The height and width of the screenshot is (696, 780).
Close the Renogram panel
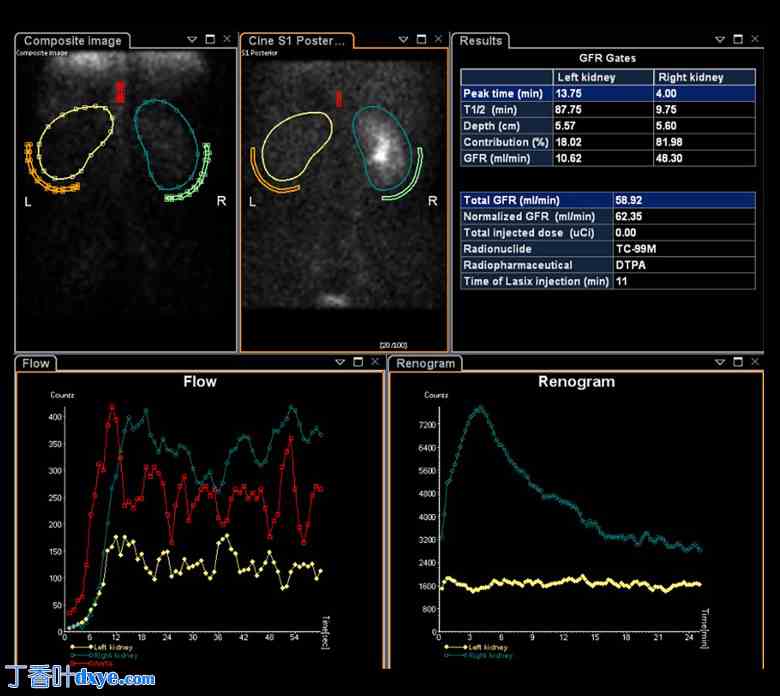tap(756, 362)
